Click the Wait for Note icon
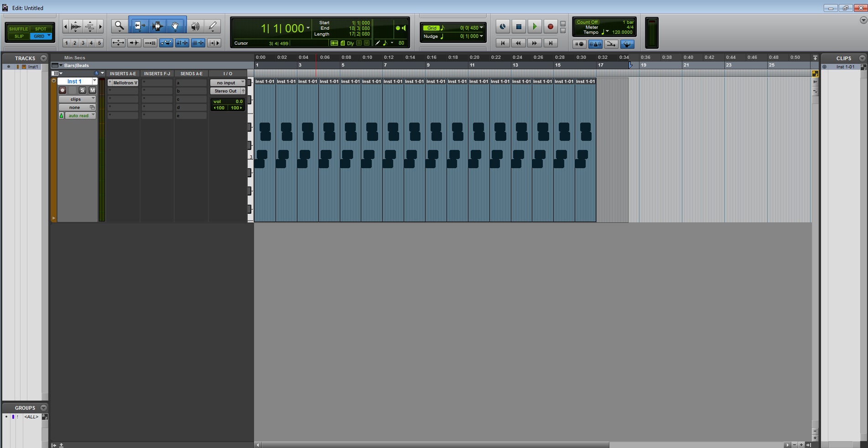 (579, 44)
